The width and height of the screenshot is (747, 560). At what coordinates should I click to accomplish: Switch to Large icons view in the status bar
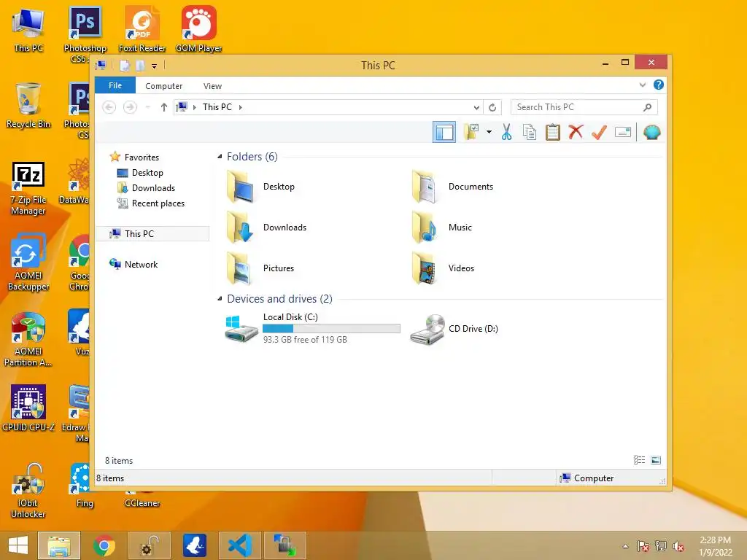click(656, 459)
